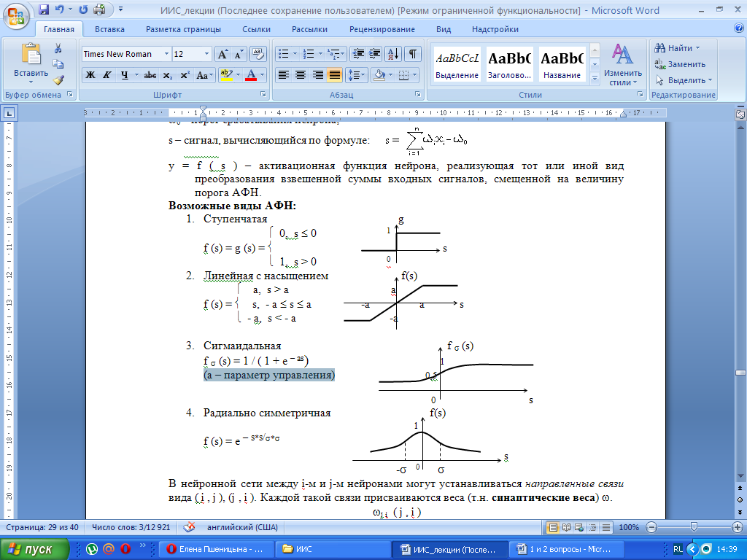This screenshot has width=747, height=560.
Task: Switch to ИИС folder taskbar button
Action: (x=333, y=549)
